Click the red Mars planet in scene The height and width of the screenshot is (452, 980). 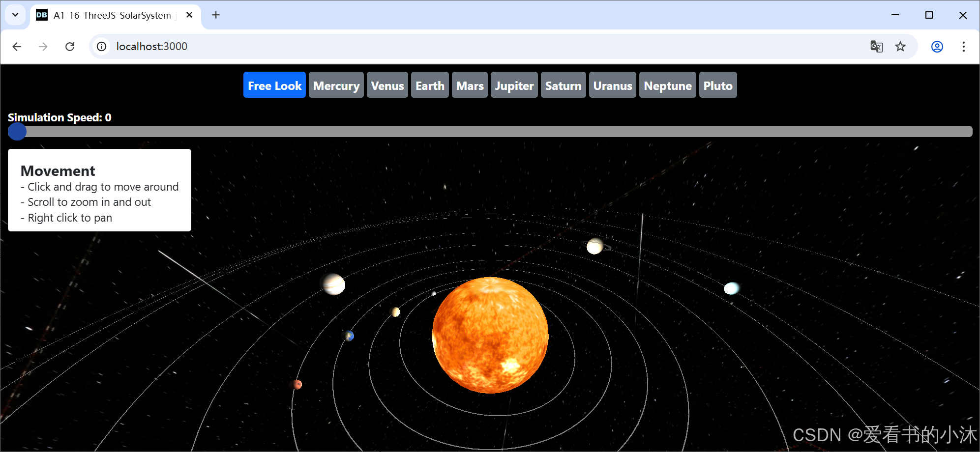coord(297,384)
